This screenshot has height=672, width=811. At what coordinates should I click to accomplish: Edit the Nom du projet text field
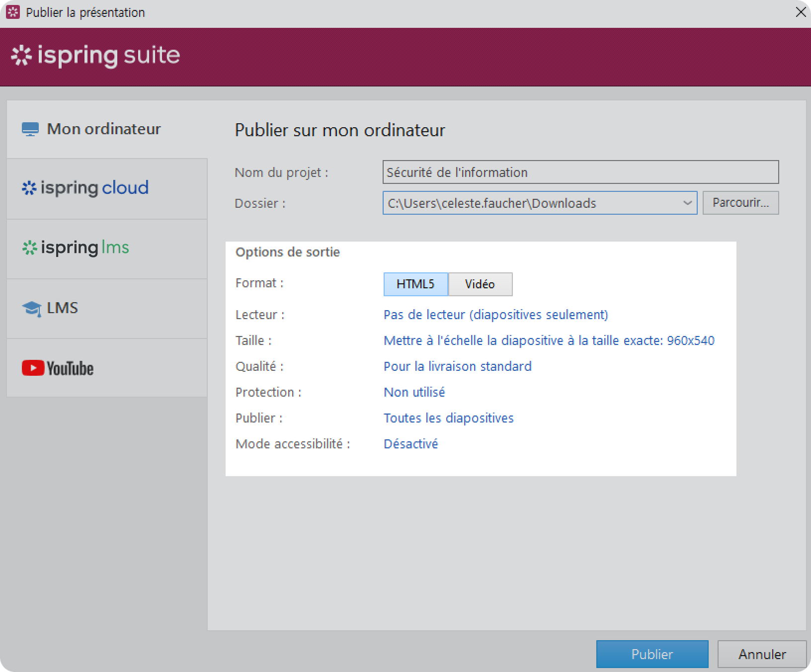pos(580,172)
